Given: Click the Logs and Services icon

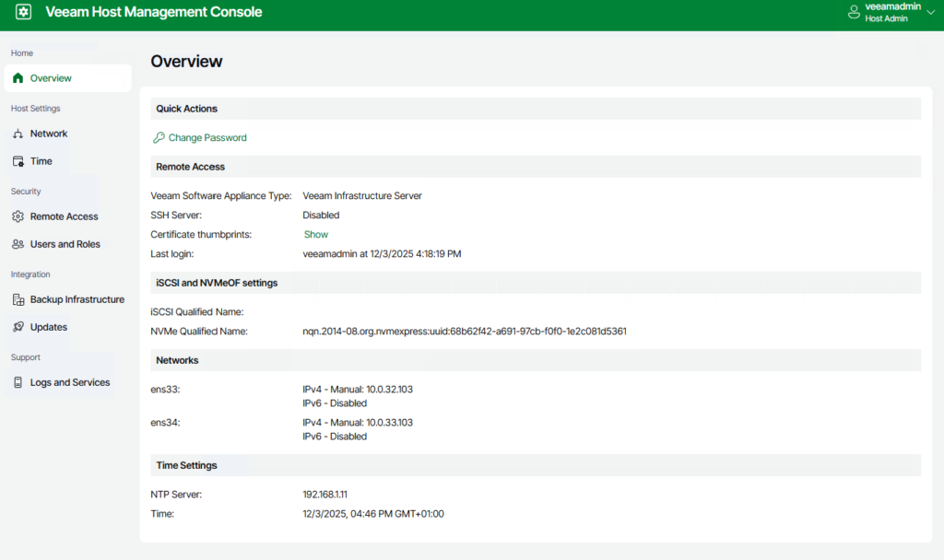Looking at the screenshot, I should 18,382.
